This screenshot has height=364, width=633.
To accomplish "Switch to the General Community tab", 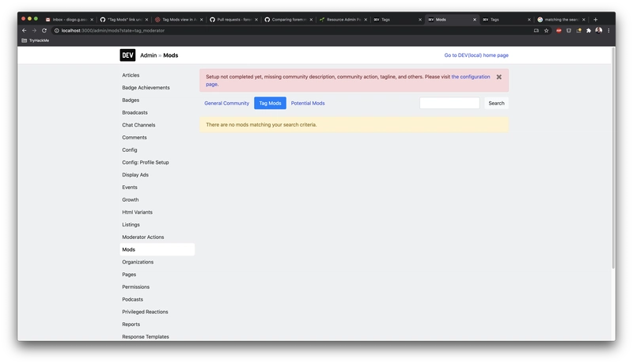I will (x=226, y=103).
